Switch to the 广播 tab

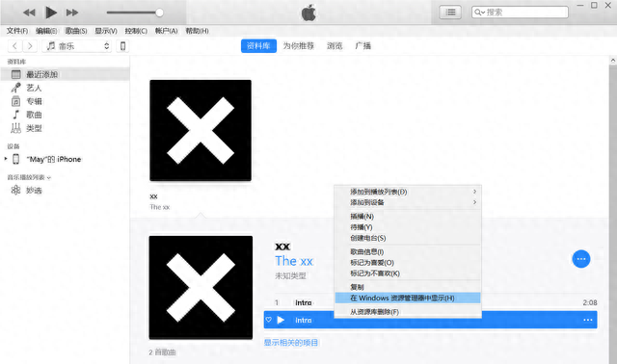pyautogui.click(x=362, y=46)
